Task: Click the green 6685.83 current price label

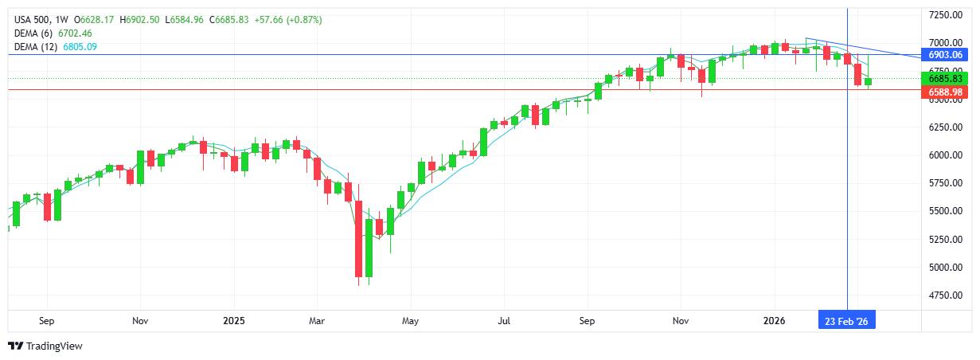Action: pyautogui.click(x=946, y=79)
